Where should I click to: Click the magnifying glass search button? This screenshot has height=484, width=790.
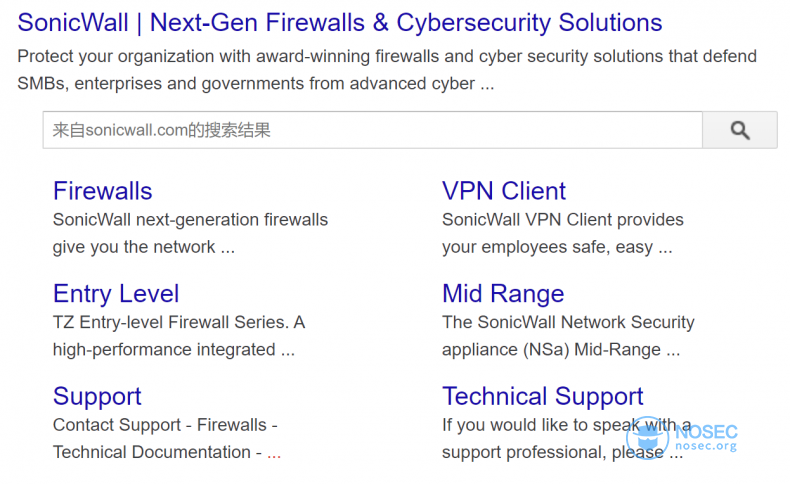pyautogui.click(x=740, y=130)
